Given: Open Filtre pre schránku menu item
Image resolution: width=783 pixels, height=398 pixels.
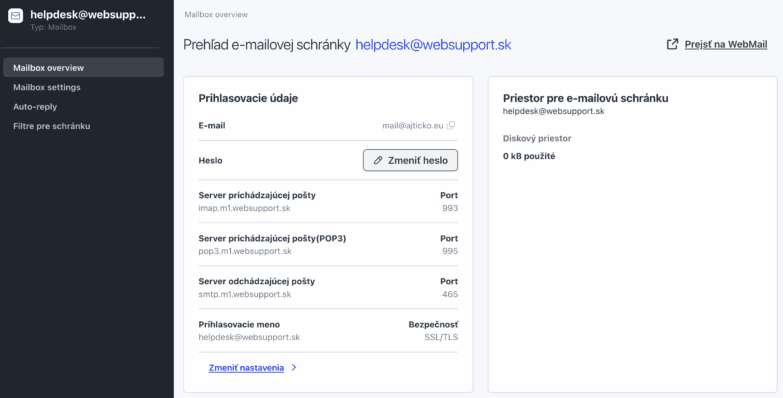Looking at the screenshot, I should [51, 126].
